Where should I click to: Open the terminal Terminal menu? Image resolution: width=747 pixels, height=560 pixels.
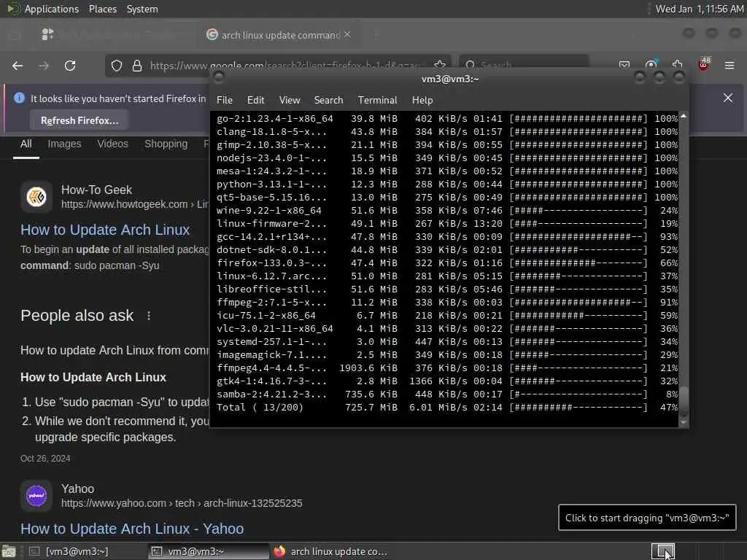pyautogui.click(x=377, y=100)
